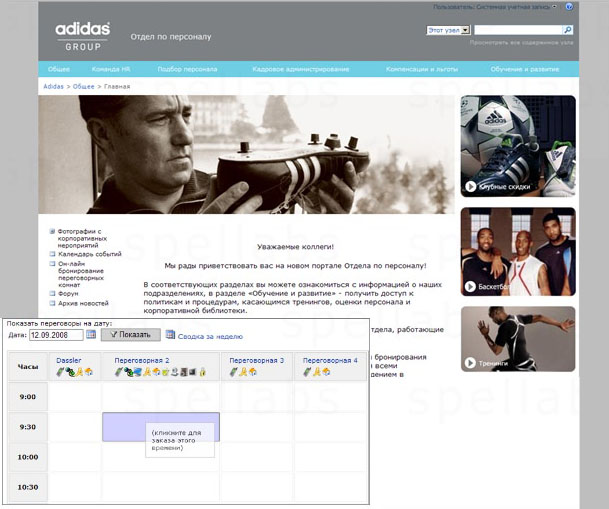Image resolution: width=609 pixels, height=509 pixels.
Task: Open the help icon at top right
Action: 569,7
